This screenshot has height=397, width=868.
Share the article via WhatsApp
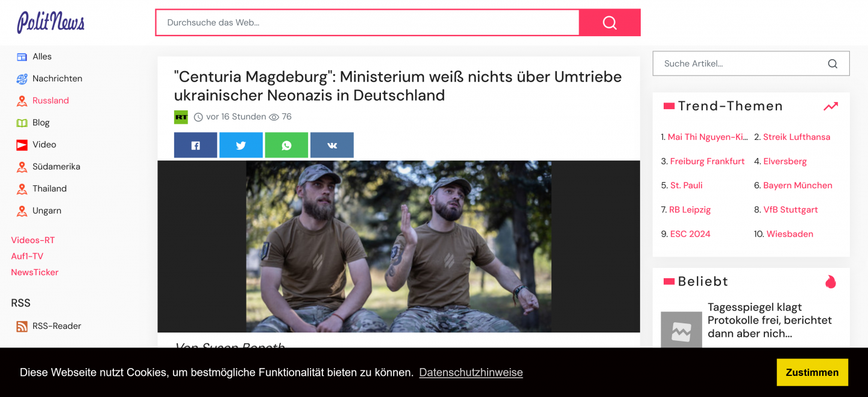pyautogui.click(x=286, y=145)
